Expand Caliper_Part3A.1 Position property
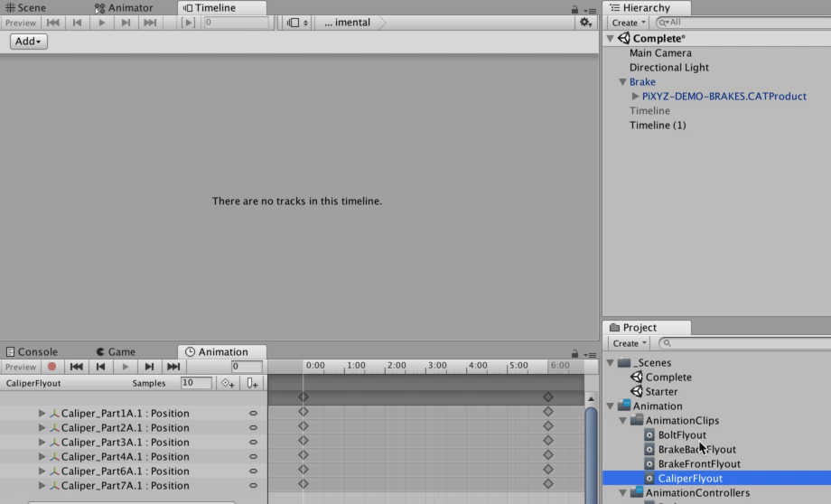Image resolution: width=831 pixels, height=504 pixels. tap(42, 443)
